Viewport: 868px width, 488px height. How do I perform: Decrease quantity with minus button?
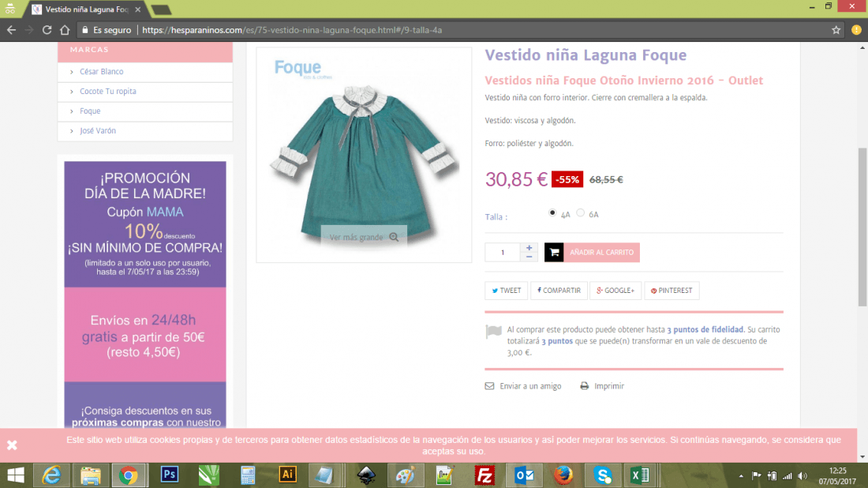coord(529,257)
